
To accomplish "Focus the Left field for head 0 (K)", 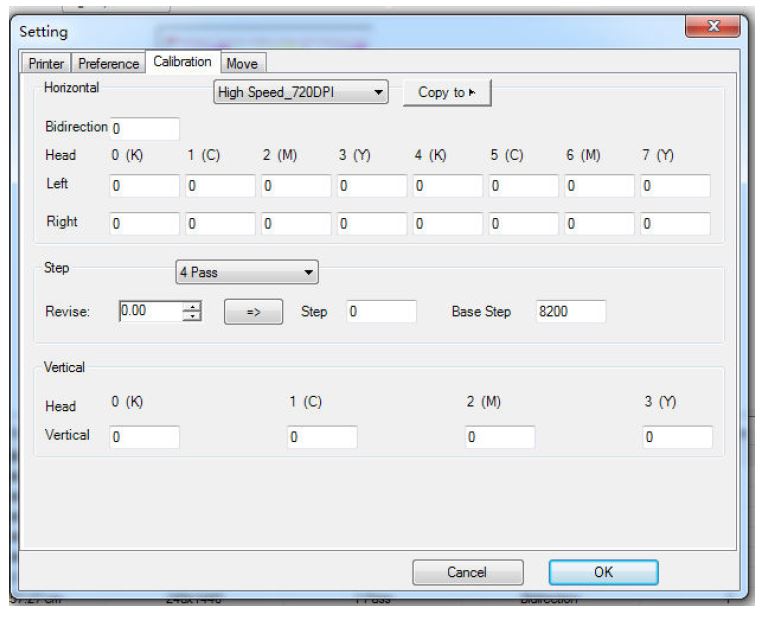I will 144,186.
